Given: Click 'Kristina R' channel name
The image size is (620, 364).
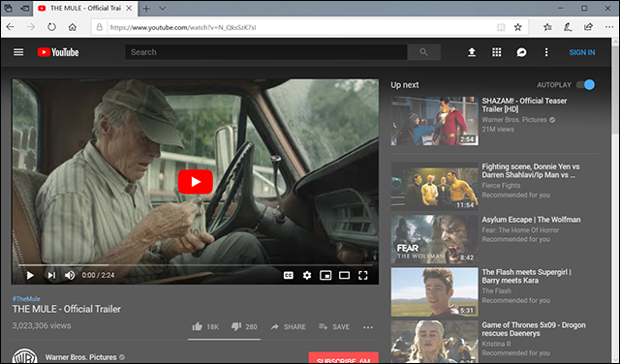Looking at the screenshot, I should (x=496, y=344).
